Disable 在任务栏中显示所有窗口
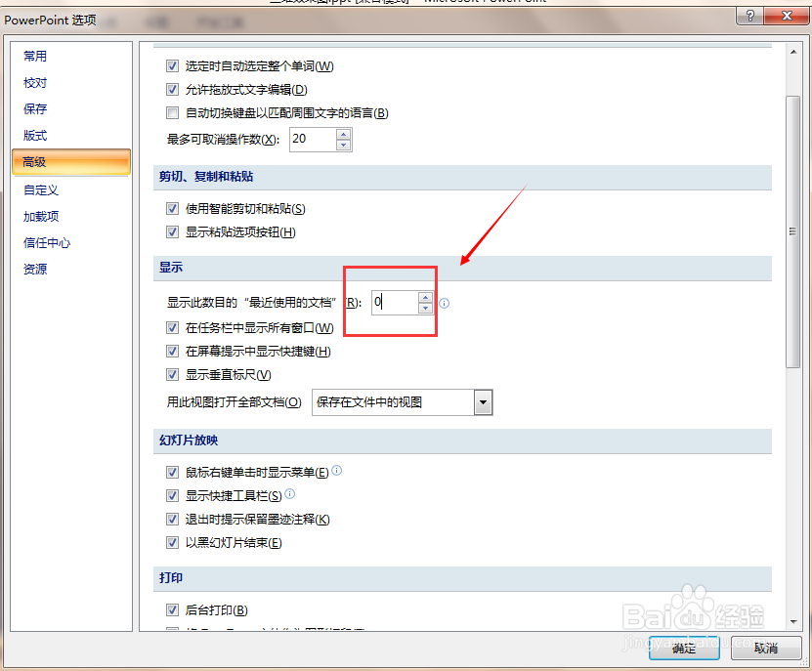 tap(172, 327)
